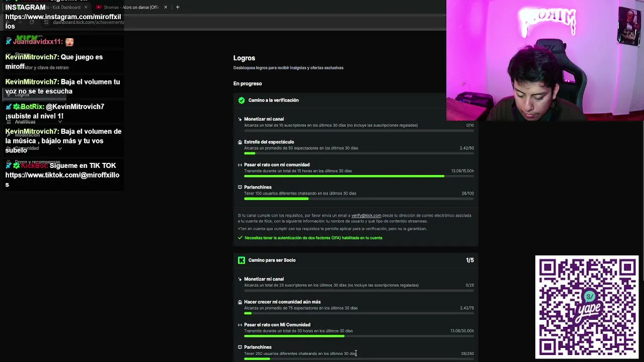Expand the Analíticas sidebar section
Image resolution: width=644 pixels, height=362 pixels.
click(x=60, y=122)
